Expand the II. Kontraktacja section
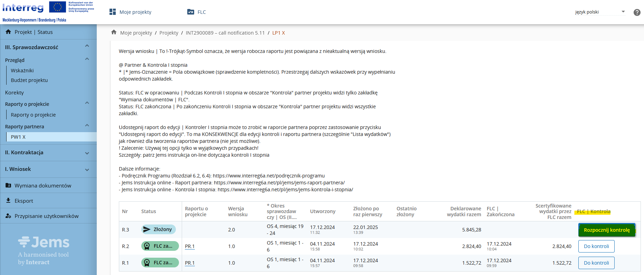This screenshot has height=275, width=644. pyautogui.click(x=87, y=153)
